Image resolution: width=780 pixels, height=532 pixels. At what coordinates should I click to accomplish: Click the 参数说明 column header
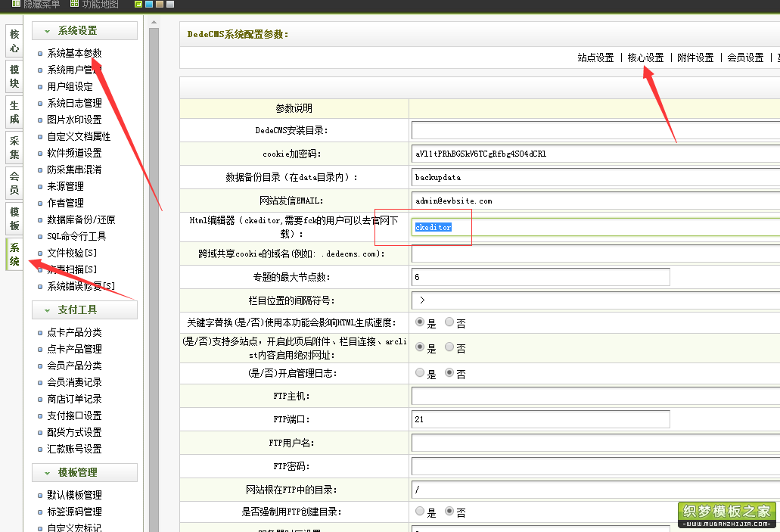pos(294,108)
